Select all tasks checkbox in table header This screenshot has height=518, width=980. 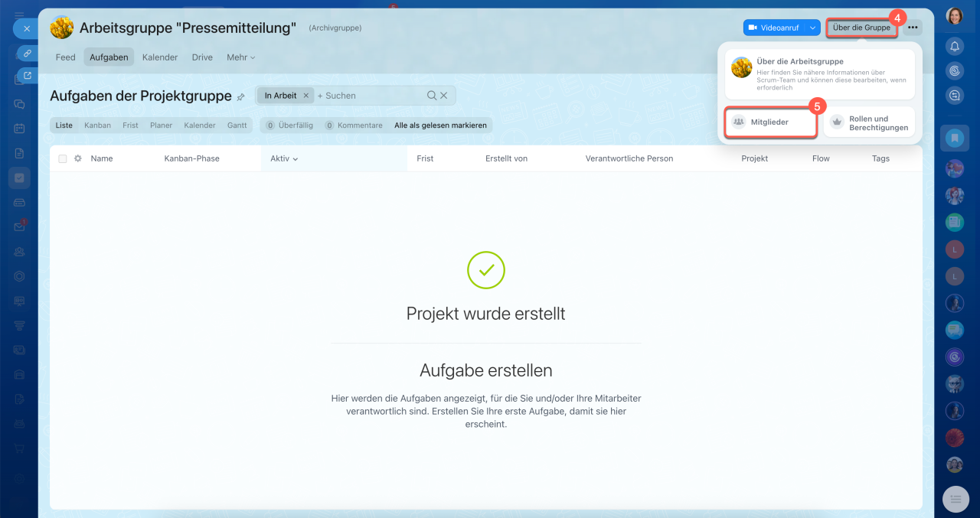tap(63, 158)
